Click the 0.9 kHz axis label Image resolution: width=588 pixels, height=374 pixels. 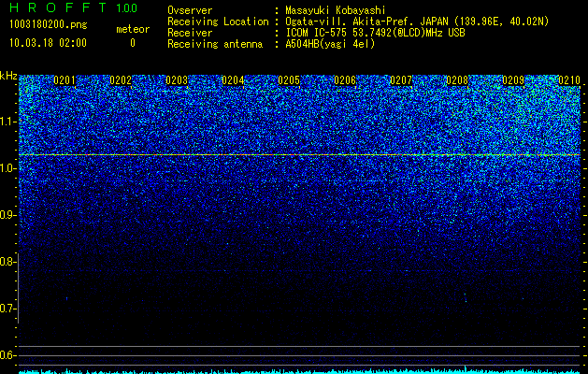click(7, 215)
